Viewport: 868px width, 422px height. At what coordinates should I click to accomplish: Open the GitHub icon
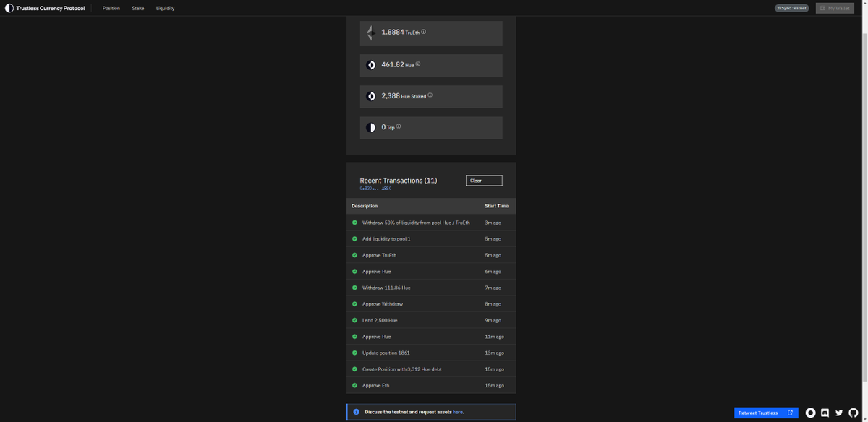pyautogui.click(x=854, y=413)
